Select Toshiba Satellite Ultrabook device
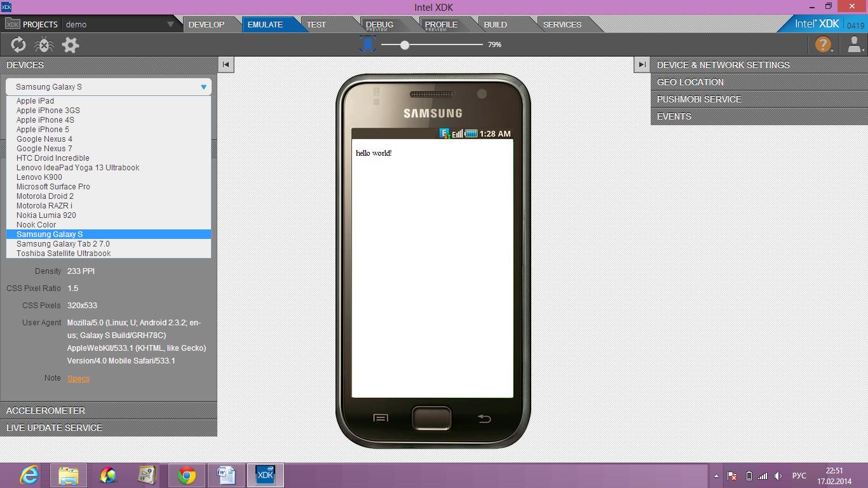The image size is (868, 488). point(109,254)
